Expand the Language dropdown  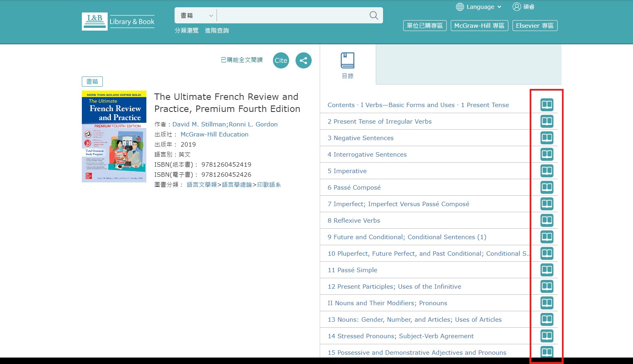(479, 7)
